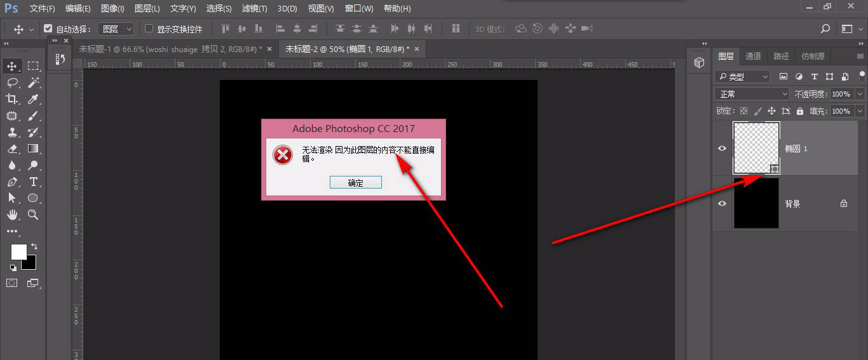Open the Auto-Select Layer dropdown
Screen dimensions: 868x360
tap(116, 29)
